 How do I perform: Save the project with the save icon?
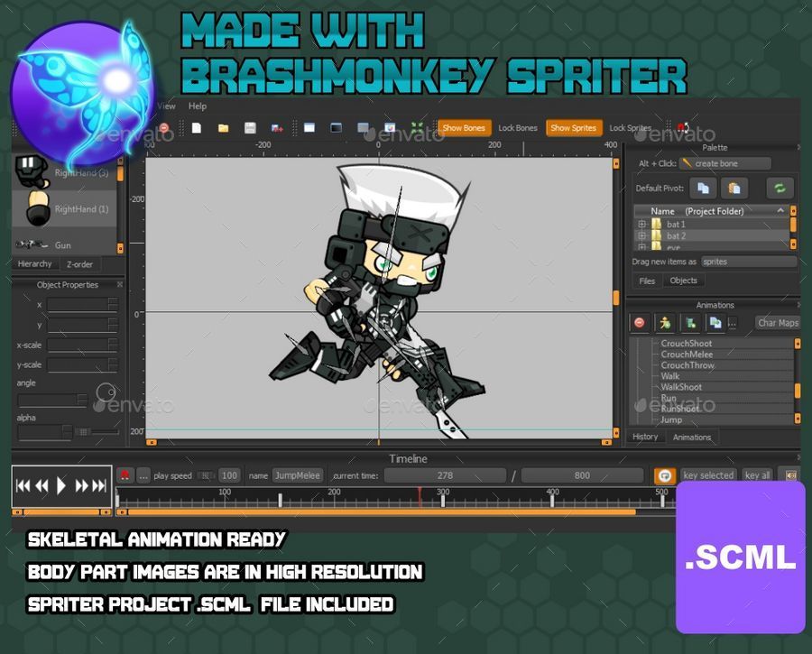coord(250,128)
